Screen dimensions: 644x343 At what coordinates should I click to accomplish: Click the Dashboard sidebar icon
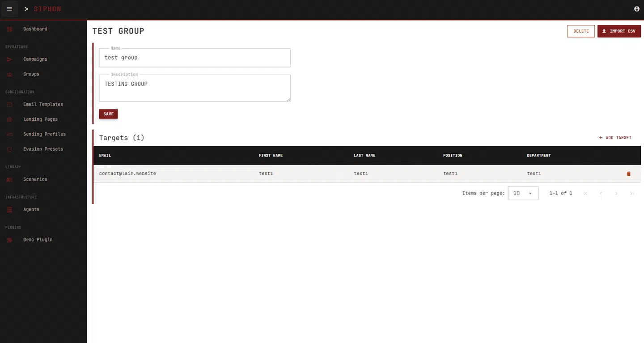point(10,29)
